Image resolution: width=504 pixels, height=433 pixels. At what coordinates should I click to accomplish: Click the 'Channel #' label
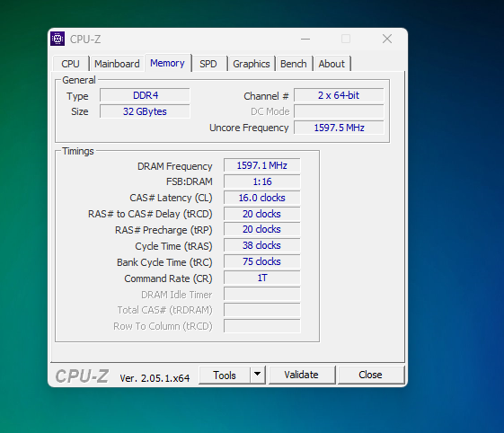click(266, 96)
